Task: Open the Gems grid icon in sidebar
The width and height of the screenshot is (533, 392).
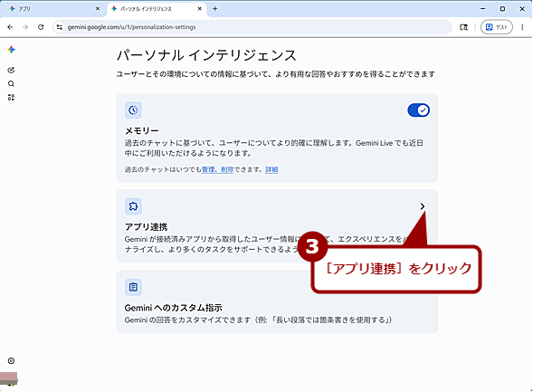Action: [11, 98]
